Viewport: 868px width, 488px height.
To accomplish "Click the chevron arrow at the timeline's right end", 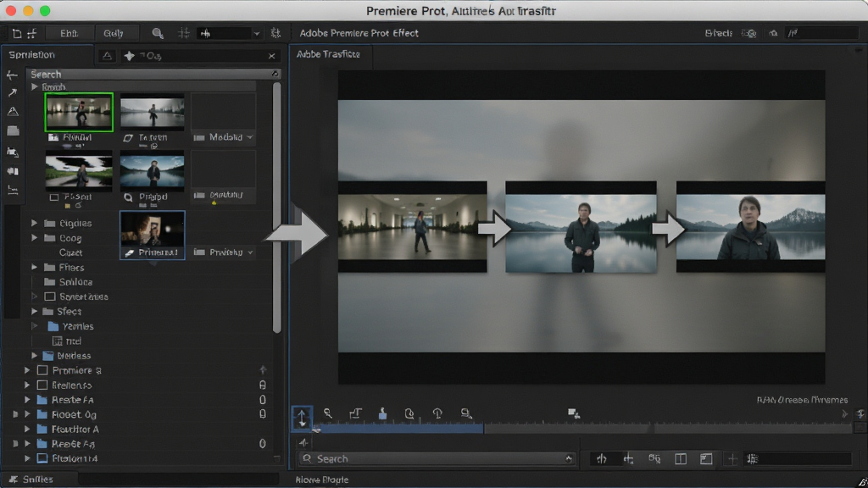I will tap(845, 413).
